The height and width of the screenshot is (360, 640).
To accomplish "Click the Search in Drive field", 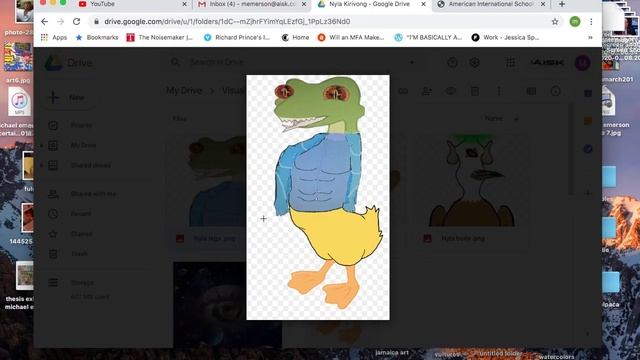I will tap(292, 62).
